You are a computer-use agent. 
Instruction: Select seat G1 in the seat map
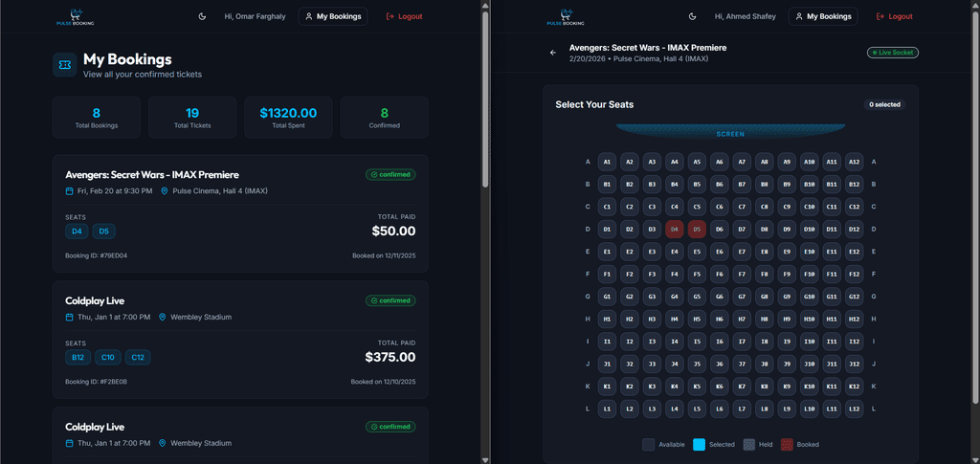(x=607, y=297)
